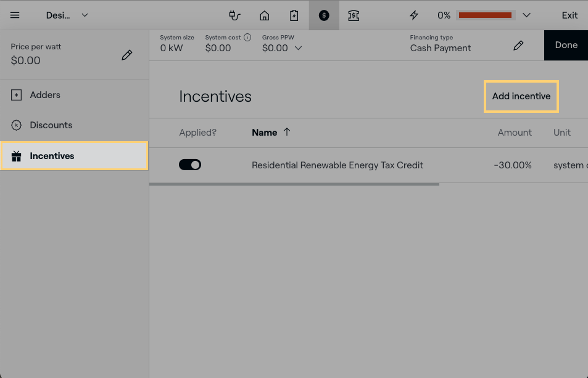The height and width of the screenshot is (378, 588).
Task: Switch to the house site design icon
Action: click(264, 15)
